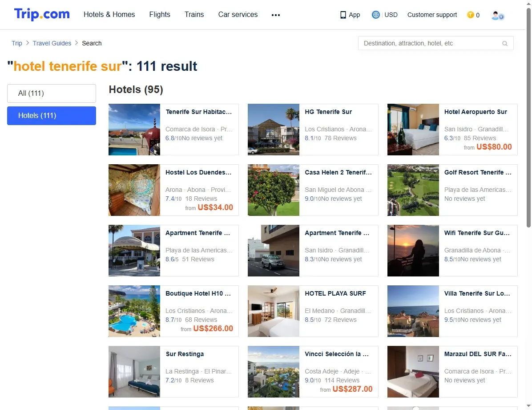532x410 pixels.
Task: Open the Trains menu item
Action: coord(194,15)
